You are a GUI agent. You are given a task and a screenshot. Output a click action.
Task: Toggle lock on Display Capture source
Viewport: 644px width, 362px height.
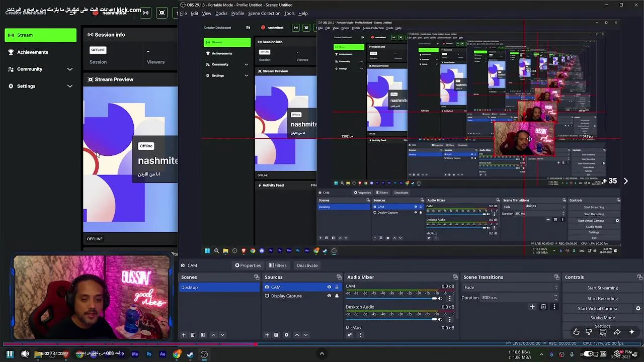pyautogui.click(x=337, y=296)
